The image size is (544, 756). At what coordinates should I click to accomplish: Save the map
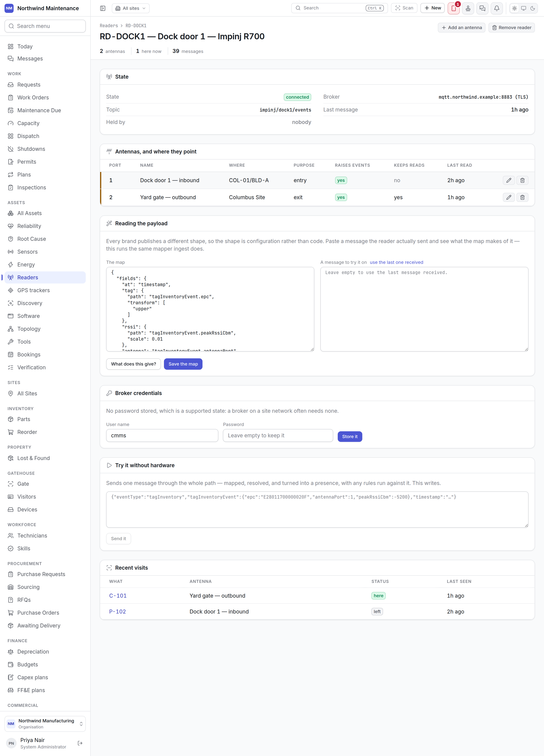coord(183,364)
